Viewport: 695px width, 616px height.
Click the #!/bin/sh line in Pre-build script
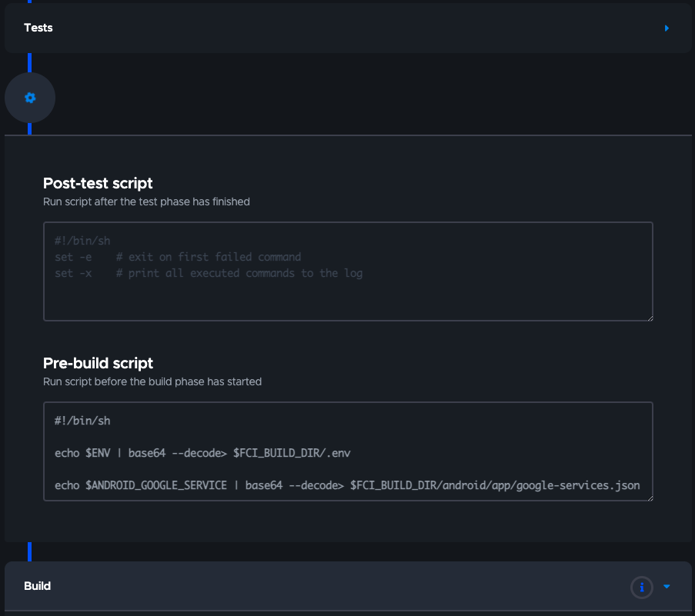pos(82,421)
